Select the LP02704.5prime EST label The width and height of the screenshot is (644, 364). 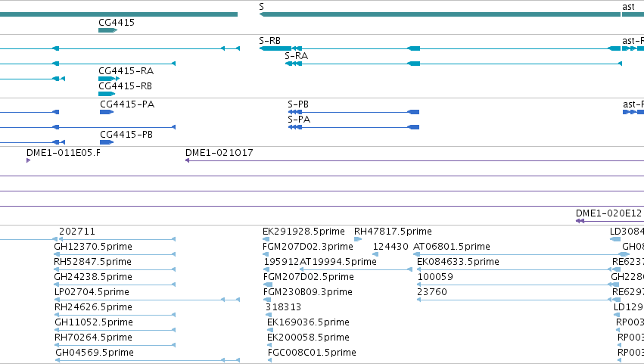tap(92, 291)
